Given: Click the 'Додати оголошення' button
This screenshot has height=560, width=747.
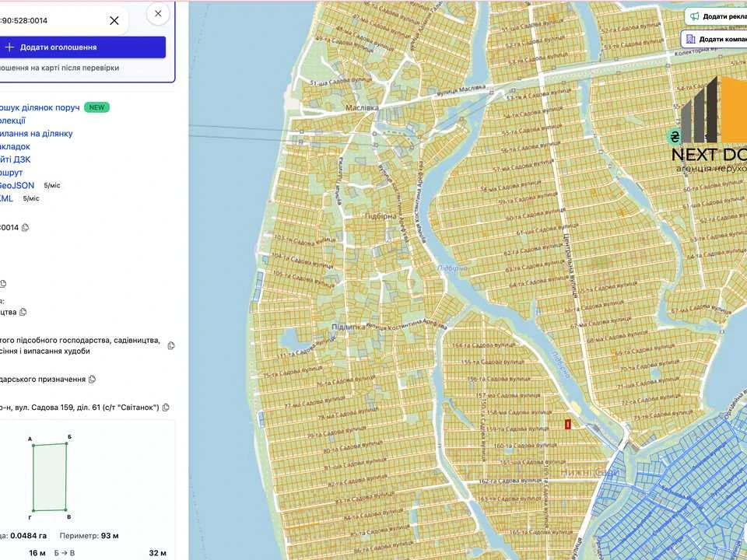Looking at the screenshot, I should pyautogui.click(x=82, y=47).
